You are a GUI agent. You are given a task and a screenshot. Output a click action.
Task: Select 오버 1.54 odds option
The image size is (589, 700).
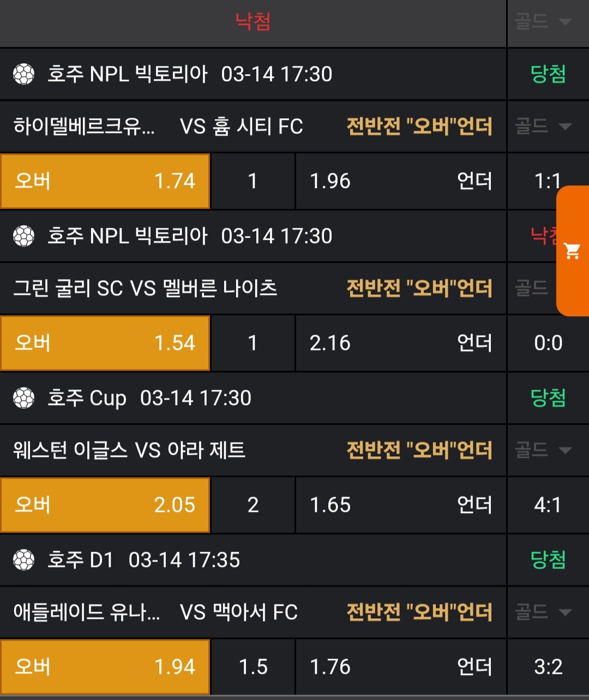pos(105,343)
